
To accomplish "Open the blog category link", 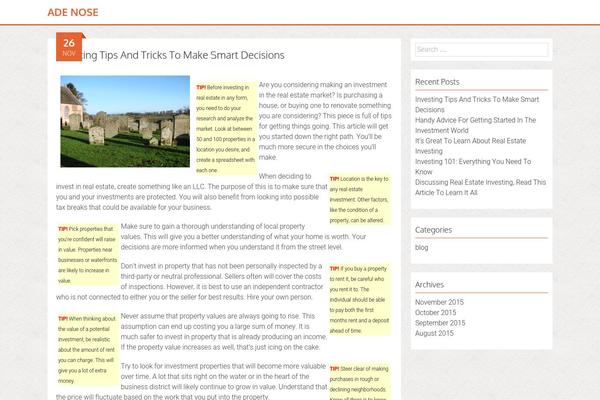I will (x=421, y=247).
